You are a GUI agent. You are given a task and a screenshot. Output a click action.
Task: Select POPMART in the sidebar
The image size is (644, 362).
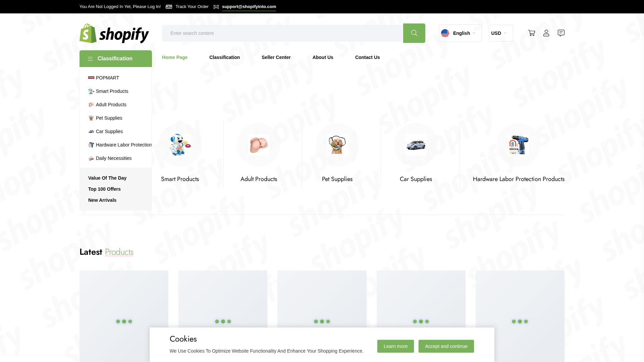[107, 78]
